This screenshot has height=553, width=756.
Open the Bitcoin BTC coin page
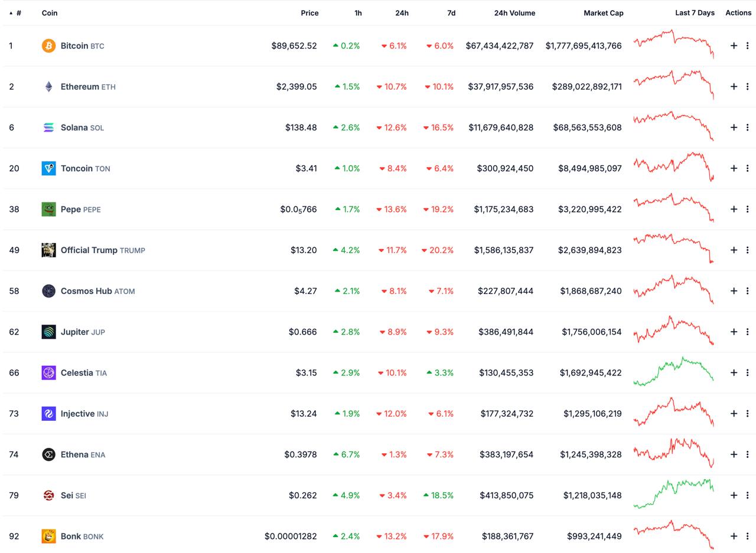(82, 45)
